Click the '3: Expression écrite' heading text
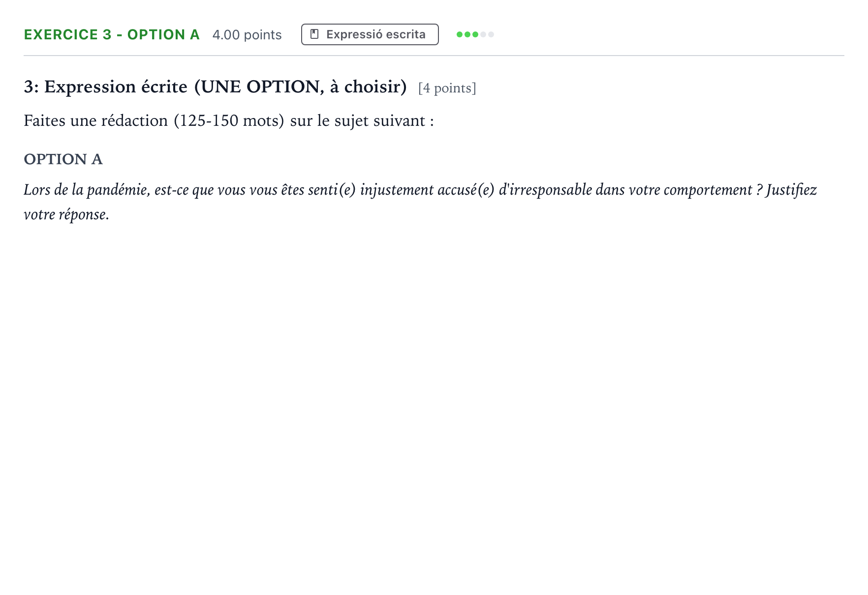Viewport: 868px width, 595px height. [106, 87]
